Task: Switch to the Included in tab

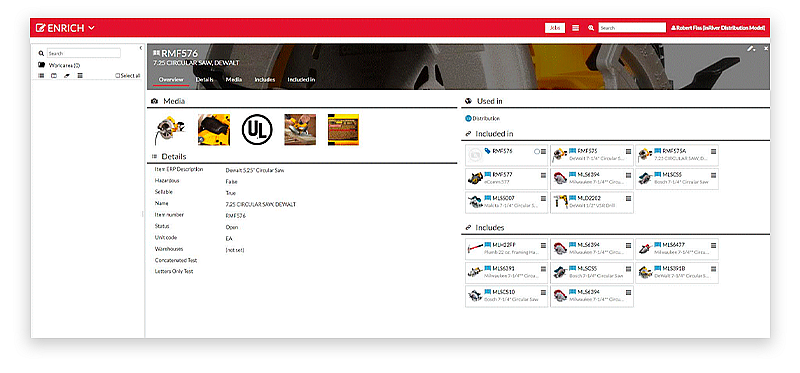Action: coord(301,80)
